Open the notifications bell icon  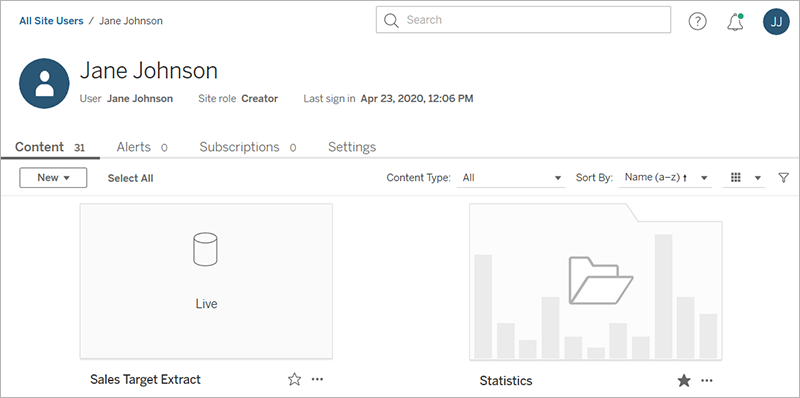(x=735, y=22)
